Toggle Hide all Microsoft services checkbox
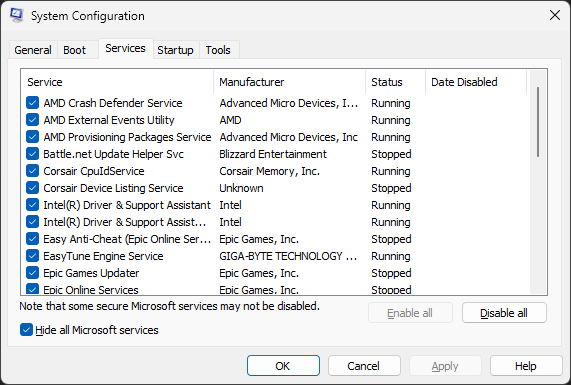Image resolution: width=571 pixels, height=385 pixels. point(26,330)
